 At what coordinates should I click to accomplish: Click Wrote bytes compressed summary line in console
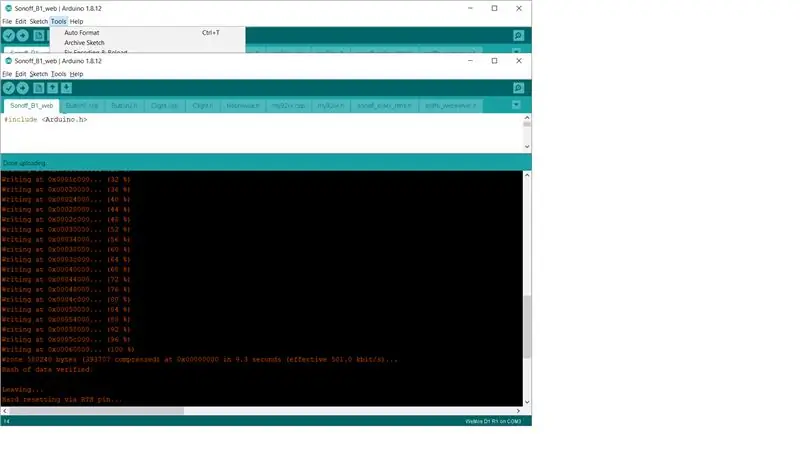(199, 360)
